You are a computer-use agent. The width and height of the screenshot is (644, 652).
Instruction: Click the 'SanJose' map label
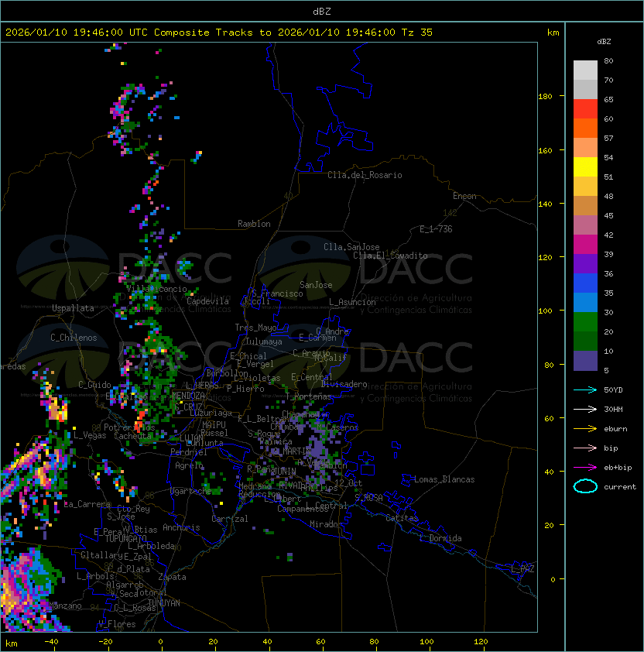tap(316, 285)
